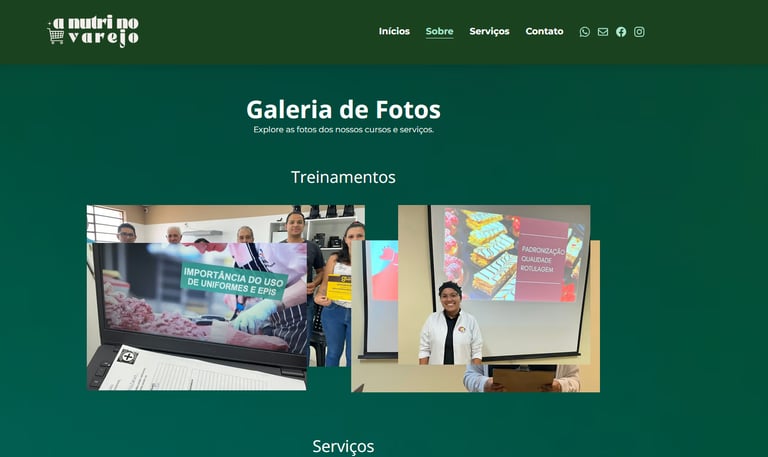Click the gallery subtitle about cursos e serviços
768x457 pixels.
[343, 130]
